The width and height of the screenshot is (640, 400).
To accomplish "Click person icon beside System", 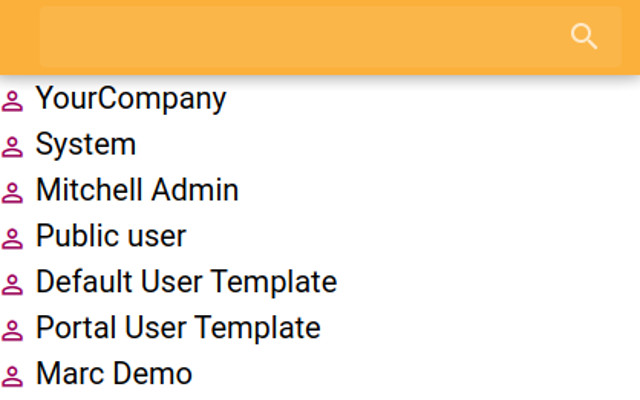I will [x=12, y=147].
